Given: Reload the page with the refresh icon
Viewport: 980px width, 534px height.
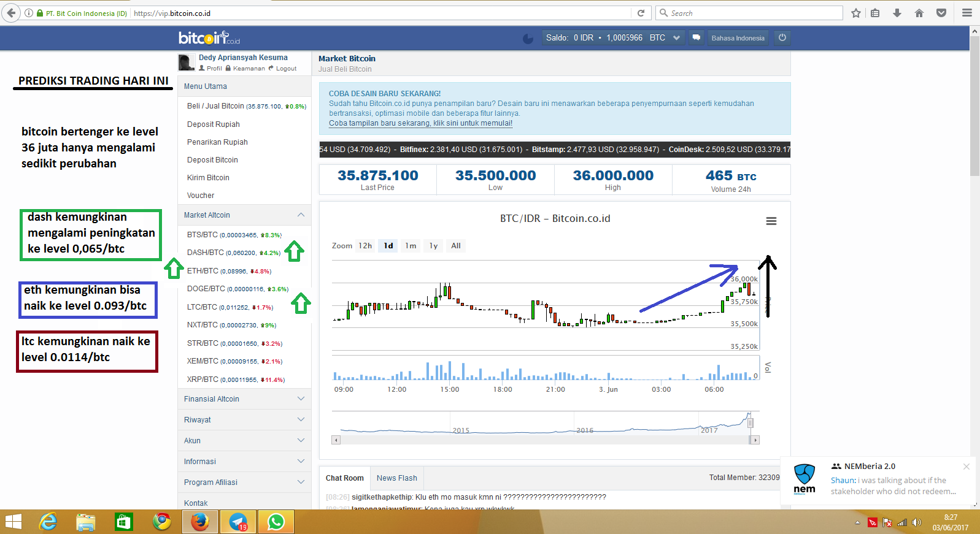Looking at the screenshot, I should tap(641, 13).
